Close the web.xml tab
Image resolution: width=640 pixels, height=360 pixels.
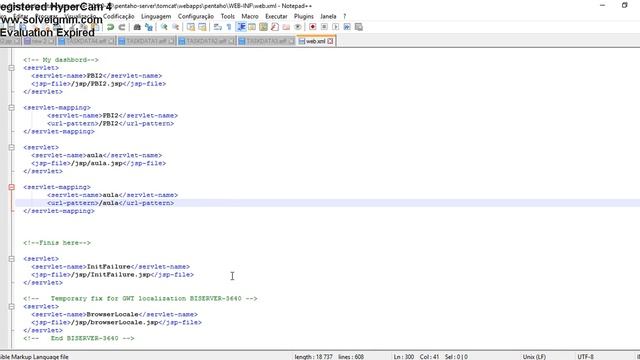click(x=330, y=41)
